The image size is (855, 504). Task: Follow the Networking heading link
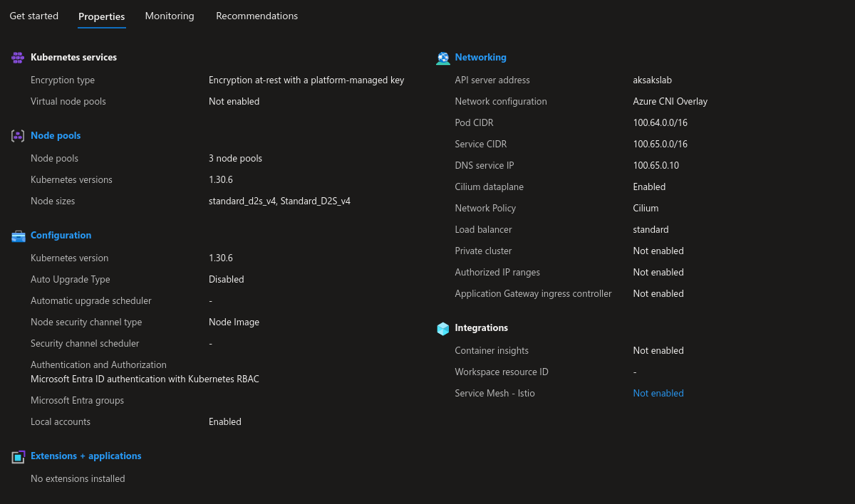[x=481, y=57]
